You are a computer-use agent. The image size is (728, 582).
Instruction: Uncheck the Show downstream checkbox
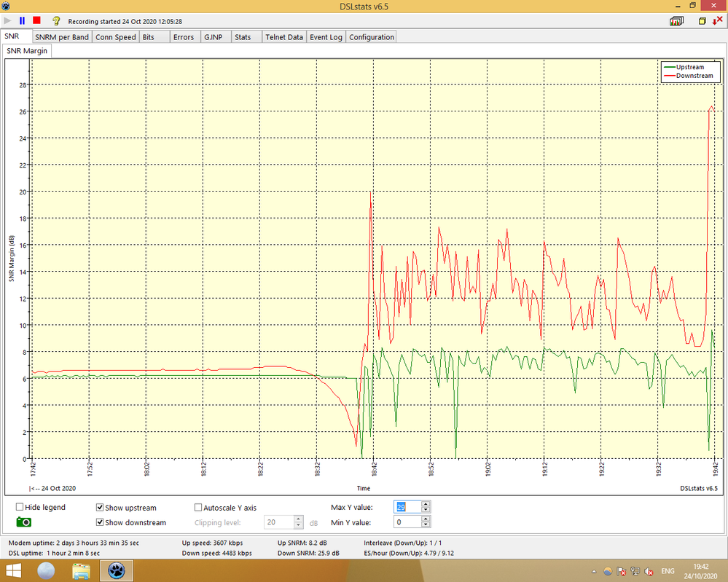point(101,522)
